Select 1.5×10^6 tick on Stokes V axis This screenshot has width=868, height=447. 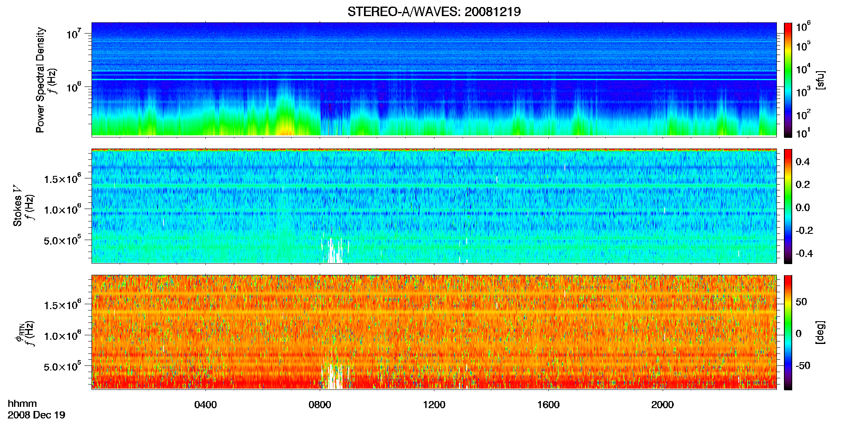coord(62,178)
